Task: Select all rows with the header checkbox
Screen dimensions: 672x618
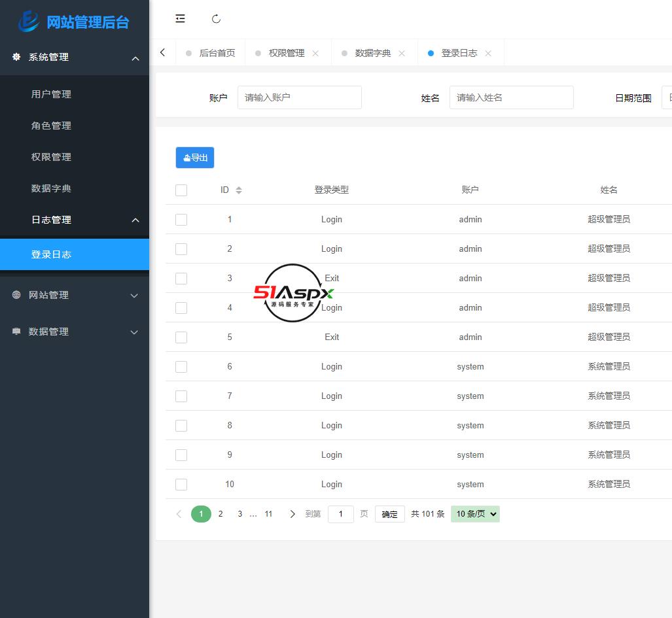Action: tap(181, 190)
